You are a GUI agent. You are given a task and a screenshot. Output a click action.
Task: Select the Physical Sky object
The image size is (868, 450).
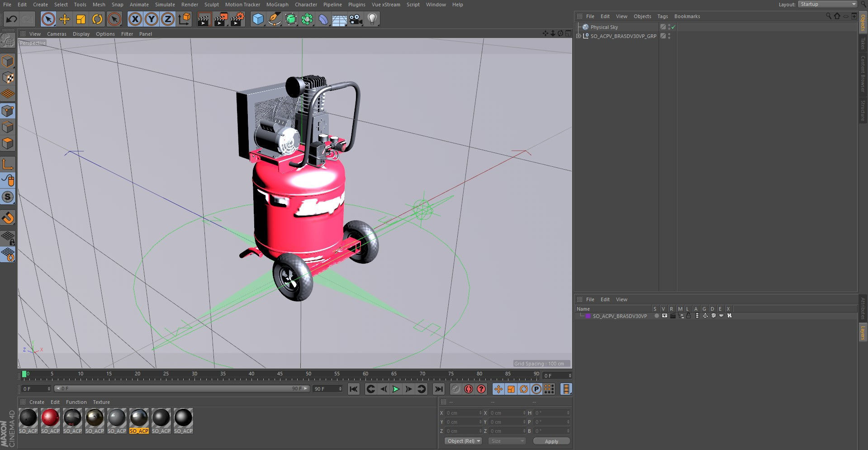click(x=604, y=27)
